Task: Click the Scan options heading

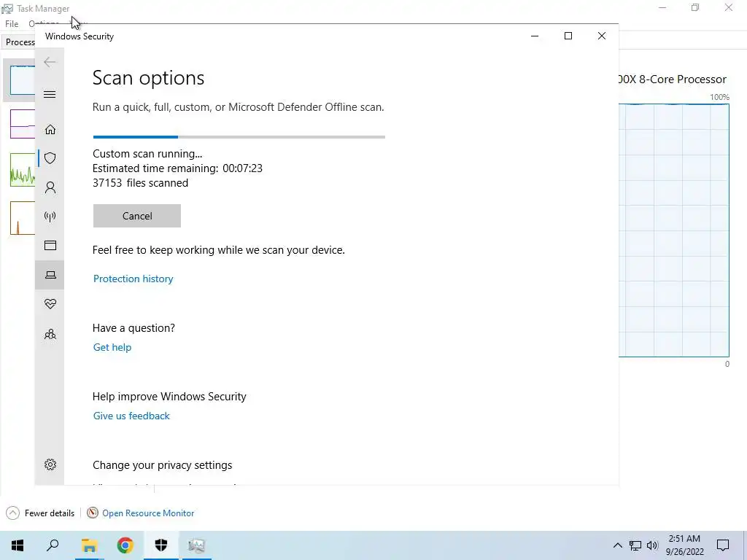Action: pyautogui.click(x=148, y=78)
